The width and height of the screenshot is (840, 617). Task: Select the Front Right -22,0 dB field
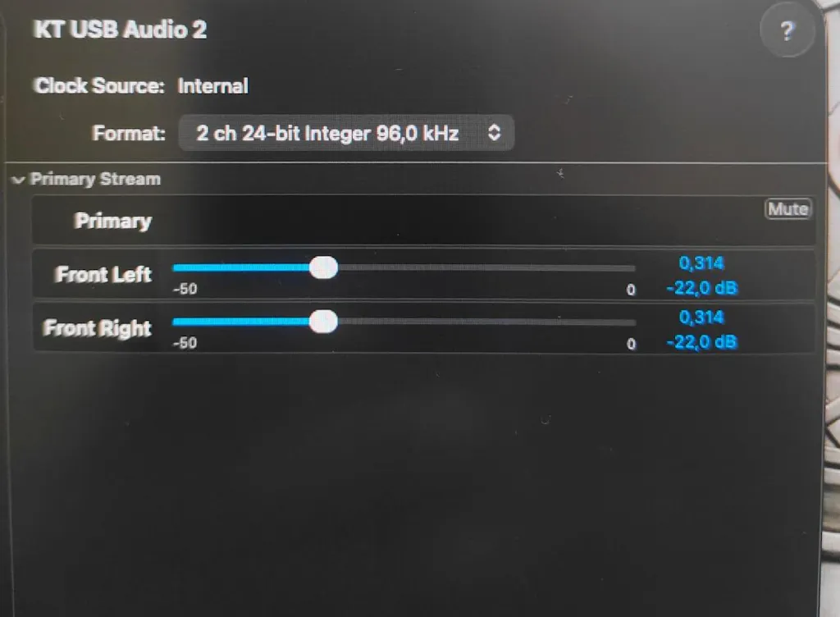tap(701, 342)
